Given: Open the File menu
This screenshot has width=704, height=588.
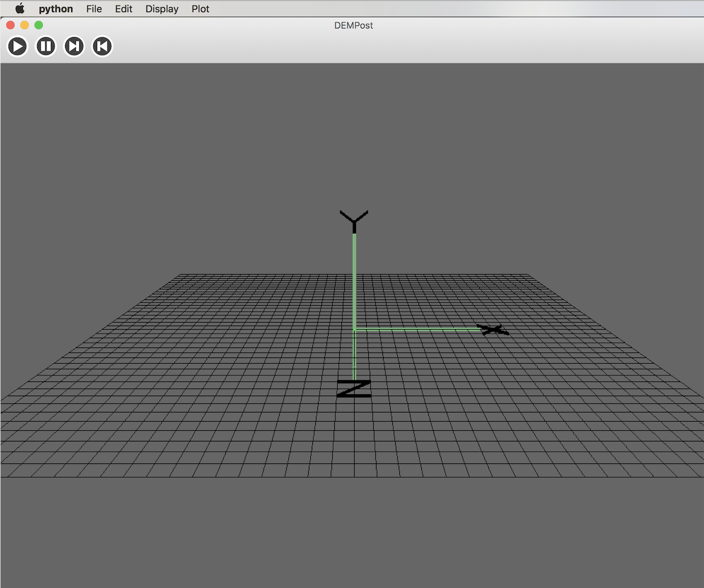Looking at the screenshot, I should (x=94, y=9).
